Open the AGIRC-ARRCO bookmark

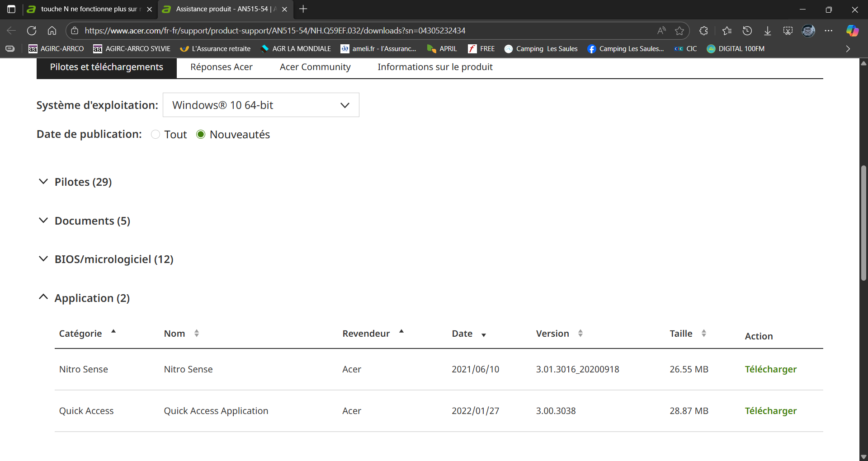(56, 49)
